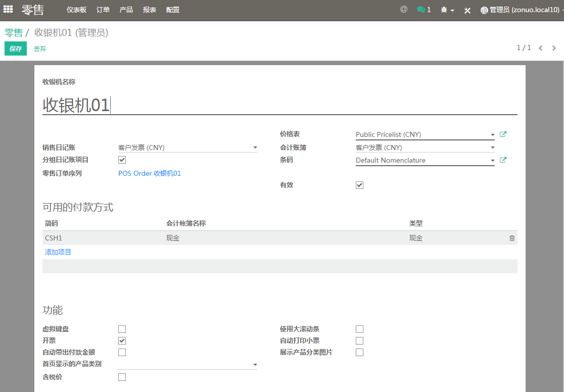Viewport: 564px width, 392px height.
Task: Enable the 含税价 checkbox
Action: point(122,377)
